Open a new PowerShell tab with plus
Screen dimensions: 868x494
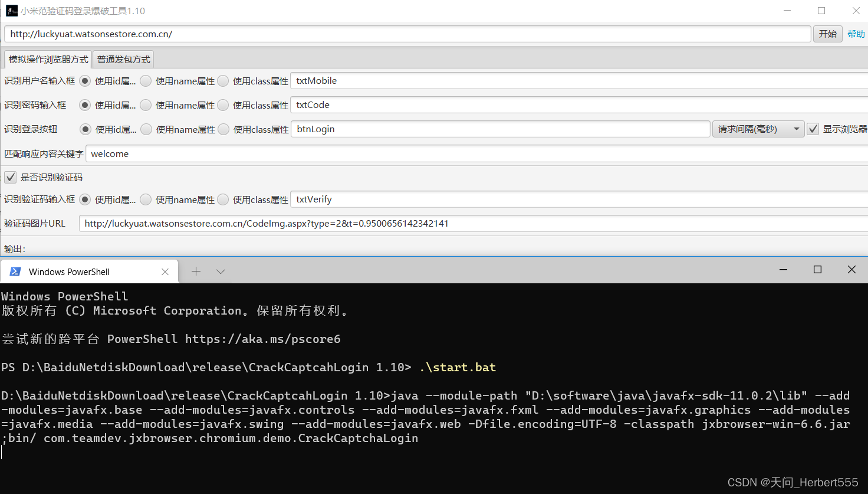(196, 271)
